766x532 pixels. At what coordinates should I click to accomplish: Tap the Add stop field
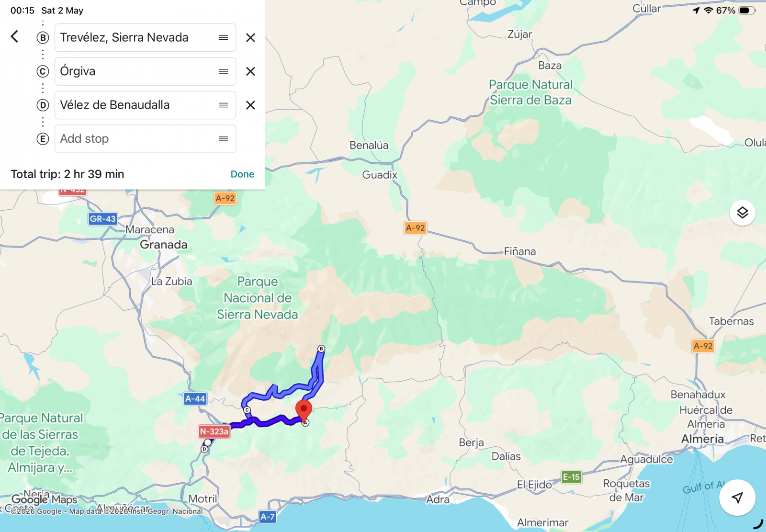click(x=145, y=139)
